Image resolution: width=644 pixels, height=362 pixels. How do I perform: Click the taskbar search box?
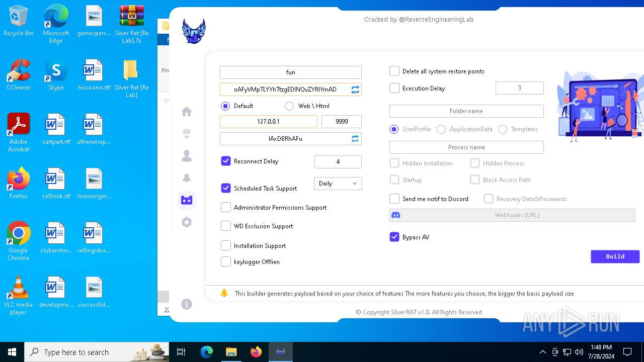[x=97, y=352]
